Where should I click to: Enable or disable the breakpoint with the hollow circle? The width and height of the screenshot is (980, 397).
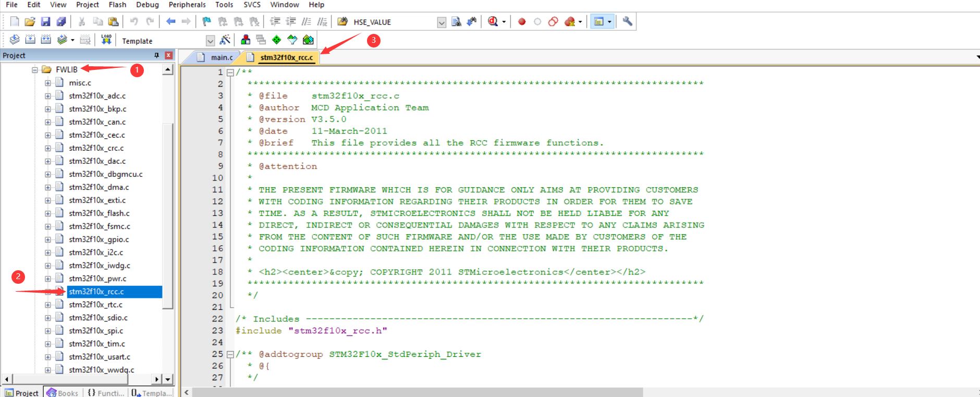[537, 21]
